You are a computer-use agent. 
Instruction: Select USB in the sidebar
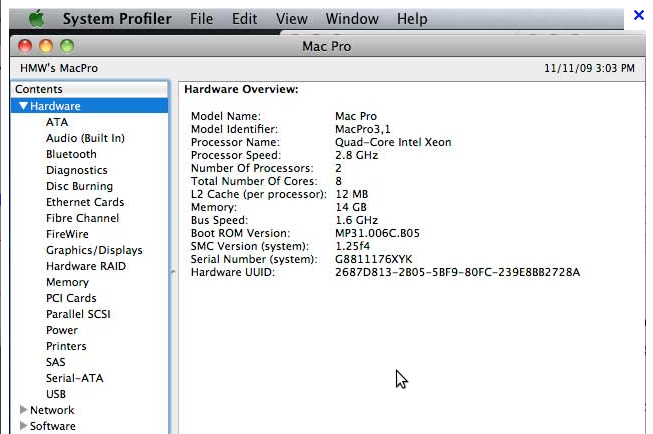(56, 394)
